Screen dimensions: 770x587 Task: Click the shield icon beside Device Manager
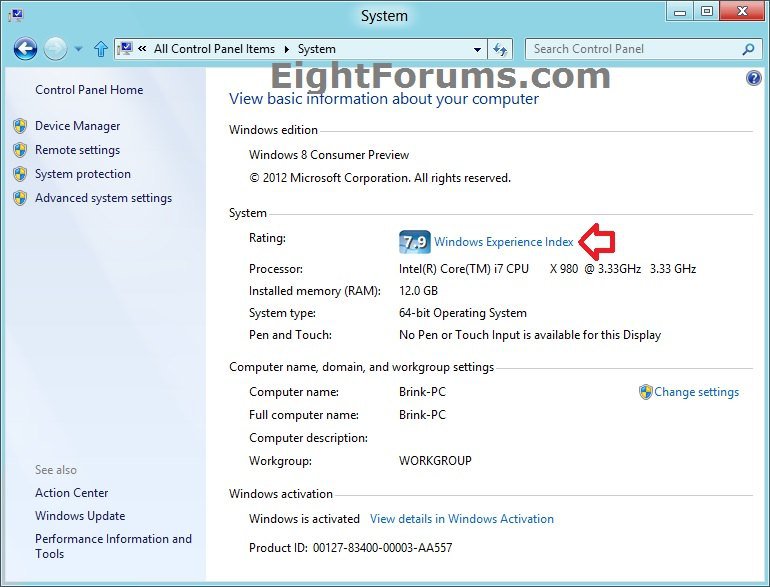(x=20, y=126)
